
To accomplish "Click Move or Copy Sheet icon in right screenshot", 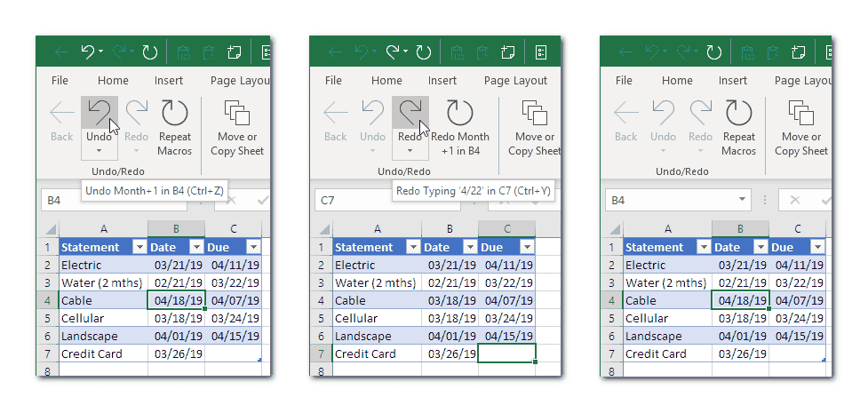I will click(x=800, y=113).
